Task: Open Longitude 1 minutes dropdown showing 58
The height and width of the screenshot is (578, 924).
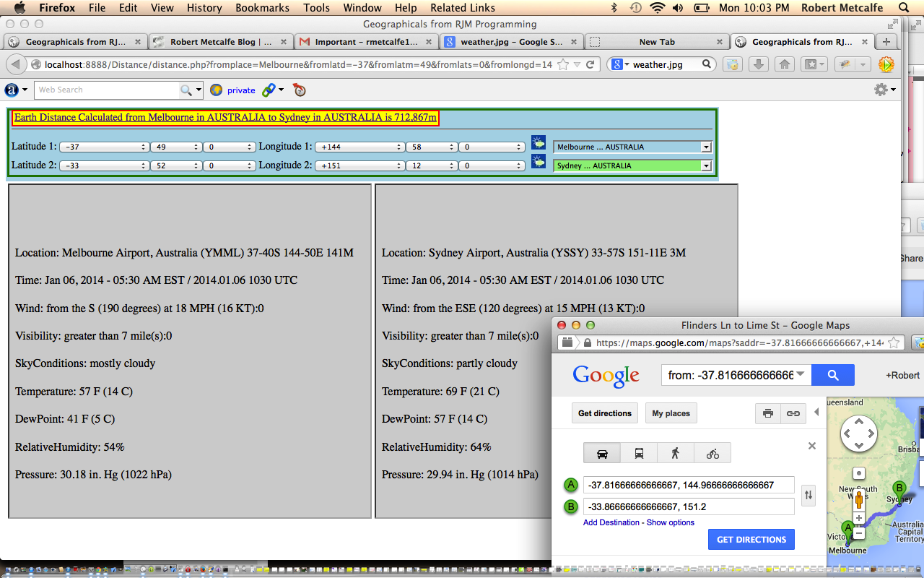Action: pyautogui.click(x=432, y=147)
